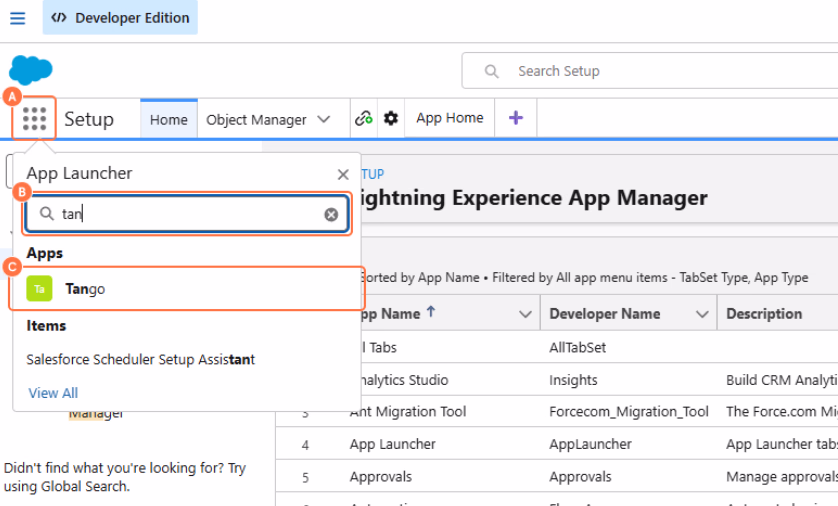Image resolution: width=838 pixels, height=506 pixels.
Task: Click the link icon with green plus
Action: pyautogui.click(x=364, y=118)
